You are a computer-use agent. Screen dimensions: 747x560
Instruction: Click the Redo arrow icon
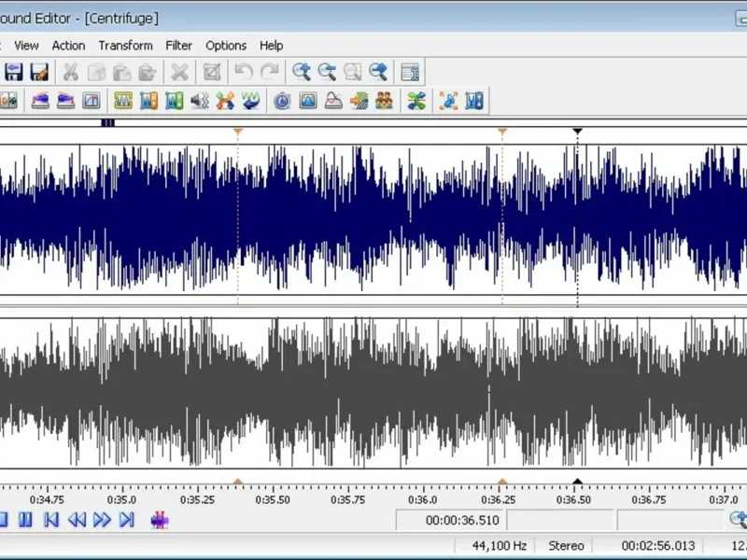coord(270,72)
